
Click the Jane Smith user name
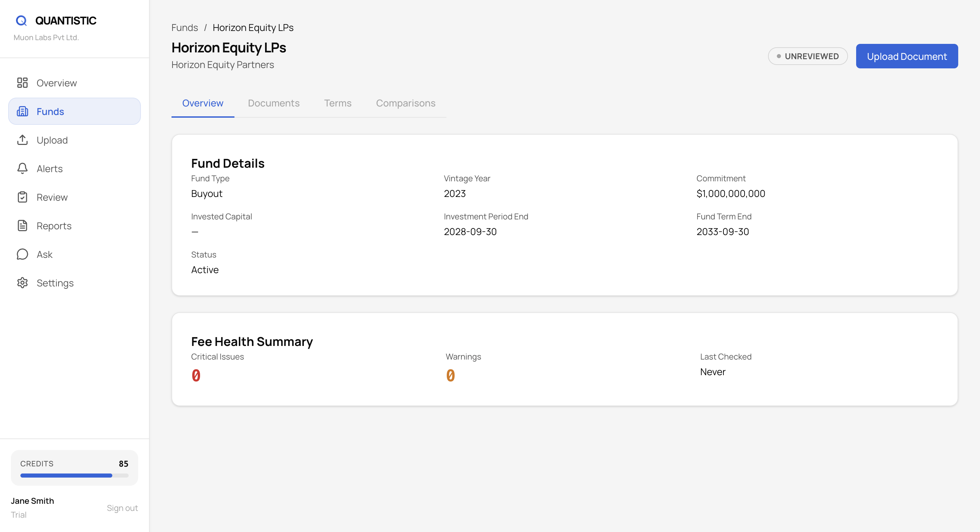click(32, 501)
